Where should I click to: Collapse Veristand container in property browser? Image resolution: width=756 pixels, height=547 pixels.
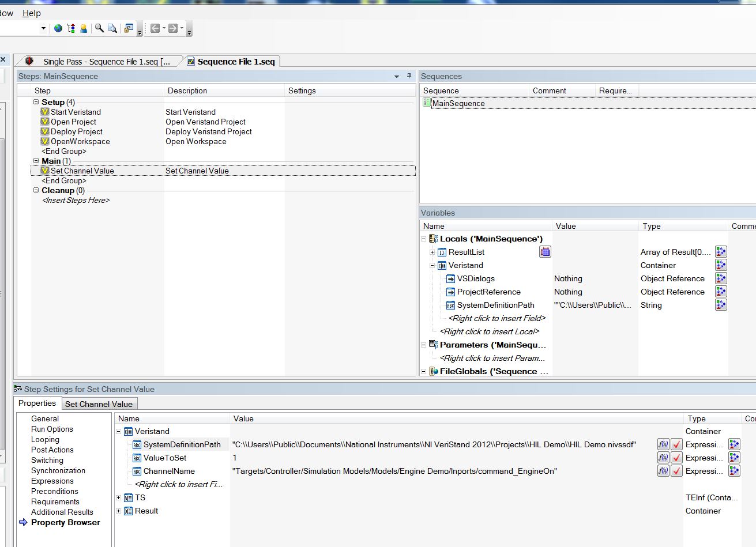[x=119, y=431]
